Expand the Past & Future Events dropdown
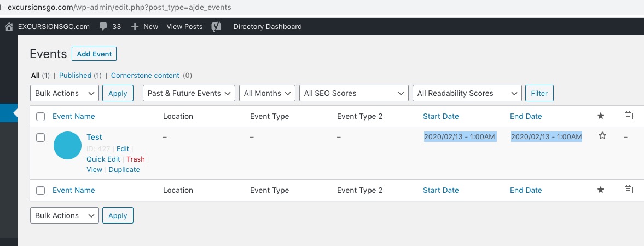 [188, 93]
